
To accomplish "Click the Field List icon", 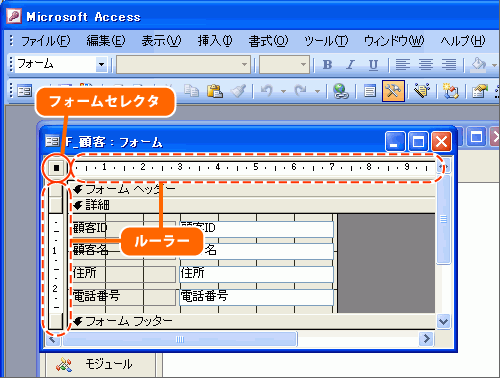I will tap(369, 91).
